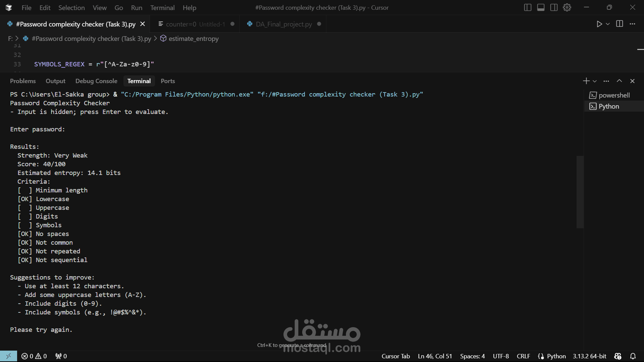
Task: Open Copilot status icon in status bar
Action: 618,356
